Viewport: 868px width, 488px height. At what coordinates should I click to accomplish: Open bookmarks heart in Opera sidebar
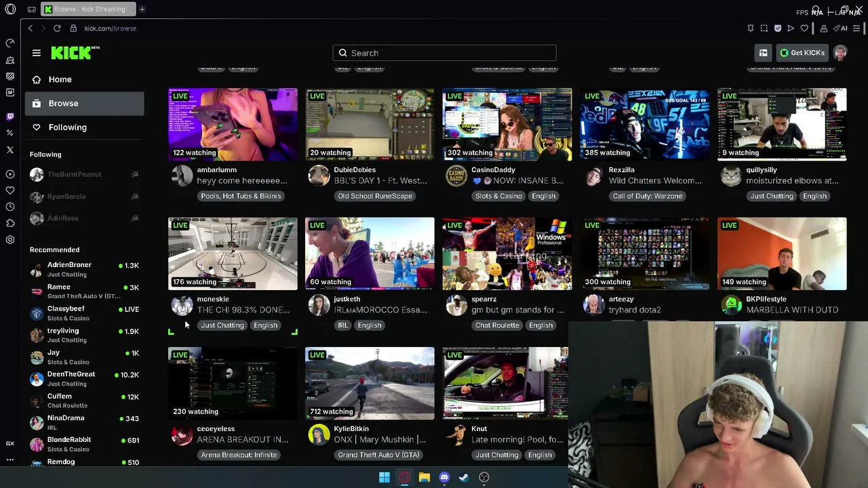pos(10,190)
